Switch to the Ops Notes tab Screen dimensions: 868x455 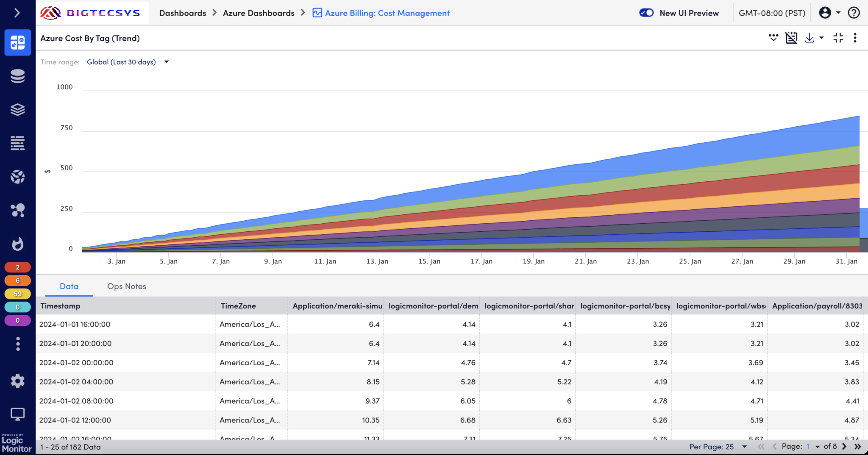[x=126, y=286]
